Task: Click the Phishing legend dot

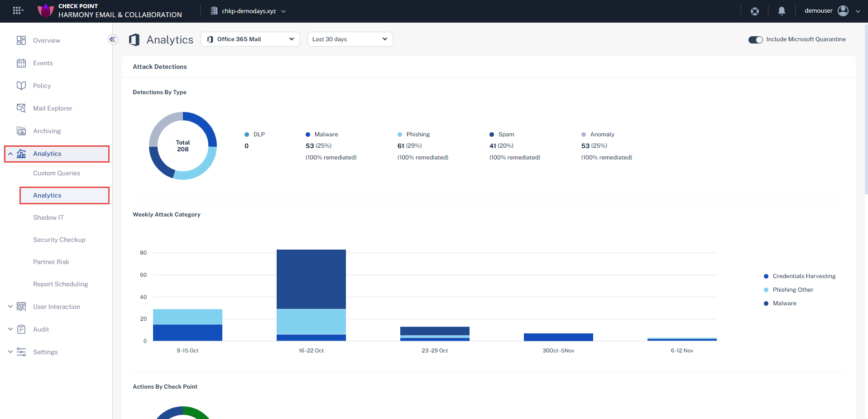Action: coord(400,135)
